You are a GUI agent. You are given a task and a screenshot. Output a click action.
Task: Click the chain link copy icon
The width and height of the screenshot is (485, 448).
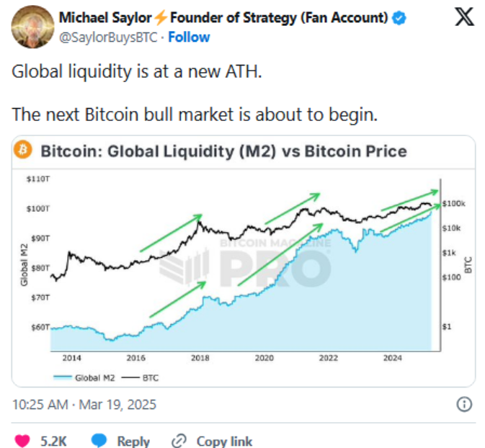(179, 441)
